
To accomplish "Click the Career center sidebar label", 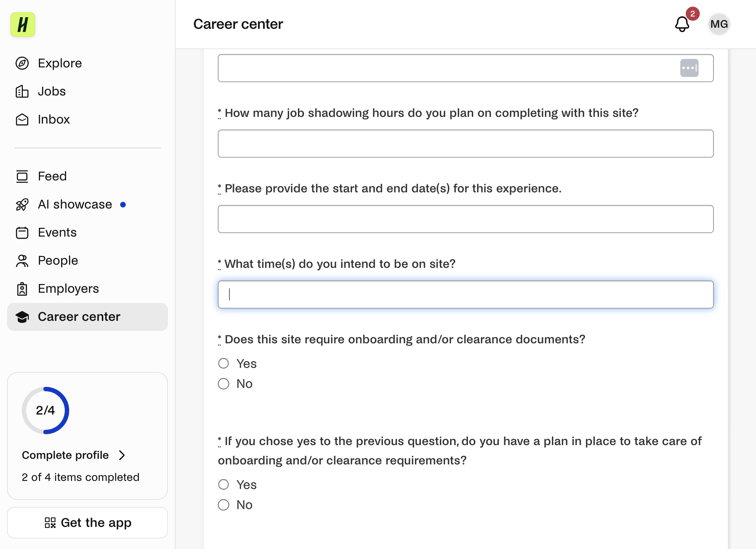I will click(79, 317).
